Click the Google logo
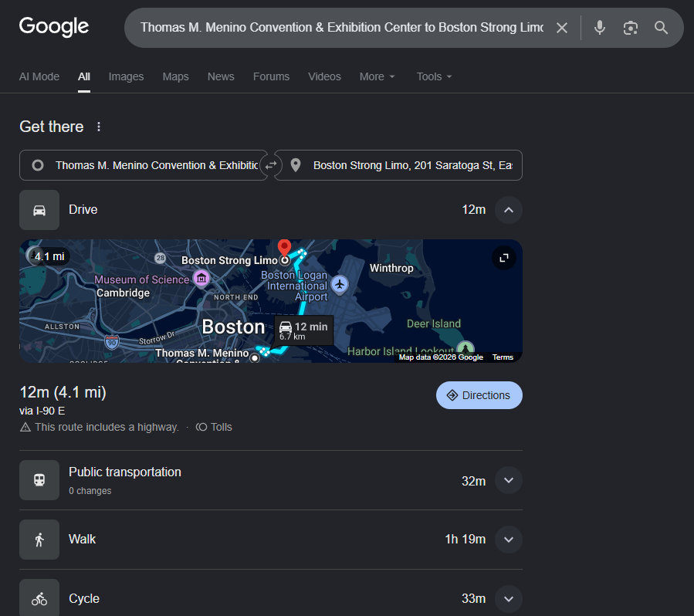694x616 pixels. [x=54, y=26]
